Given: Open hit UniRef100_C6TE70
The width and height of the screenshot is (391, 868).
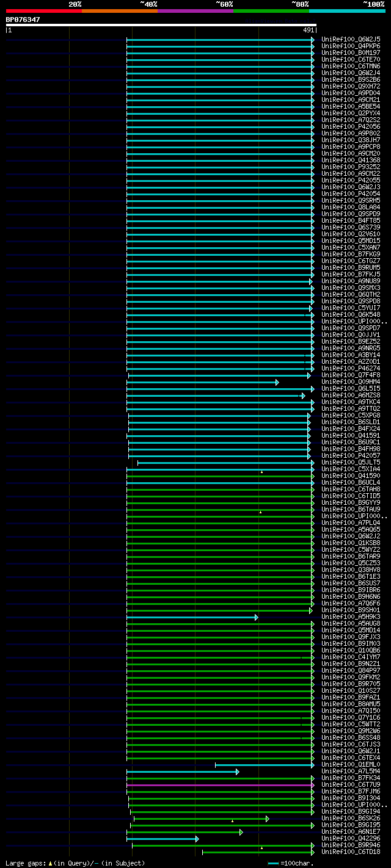Looking at the screenshot, I should [x=351, y=59].
